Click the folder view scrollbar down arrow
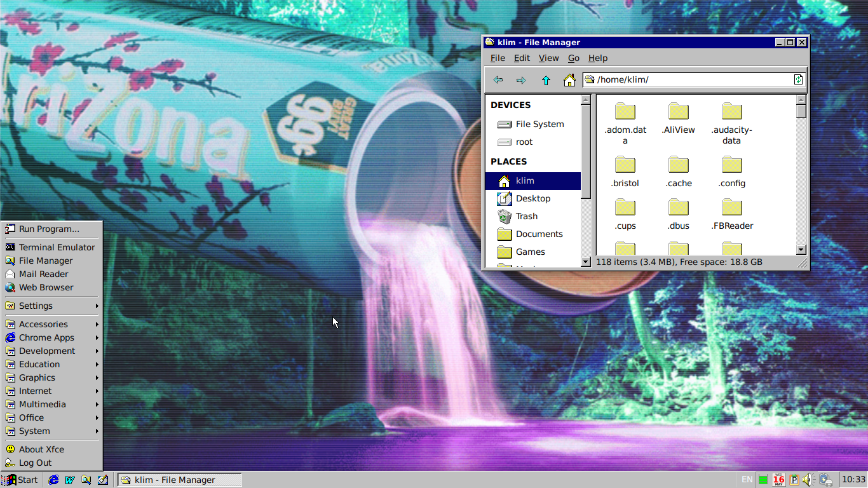 801,250
